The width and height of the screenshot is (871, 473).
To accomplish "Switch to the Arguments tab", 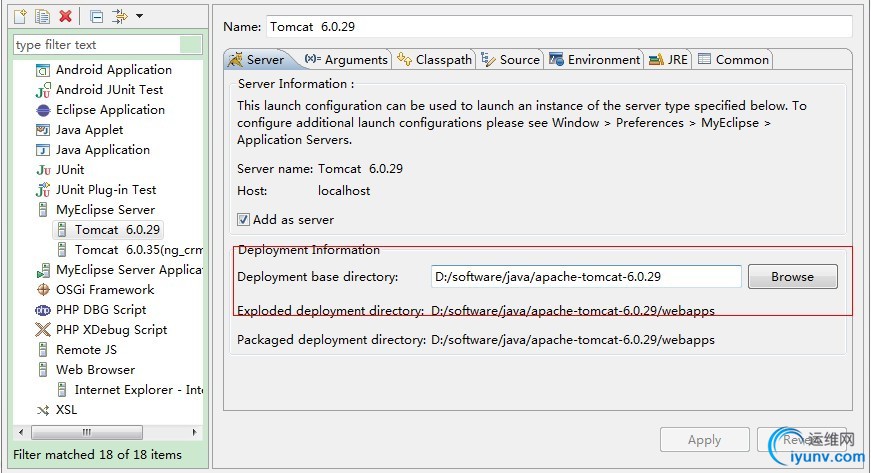I will coord(346,59).
